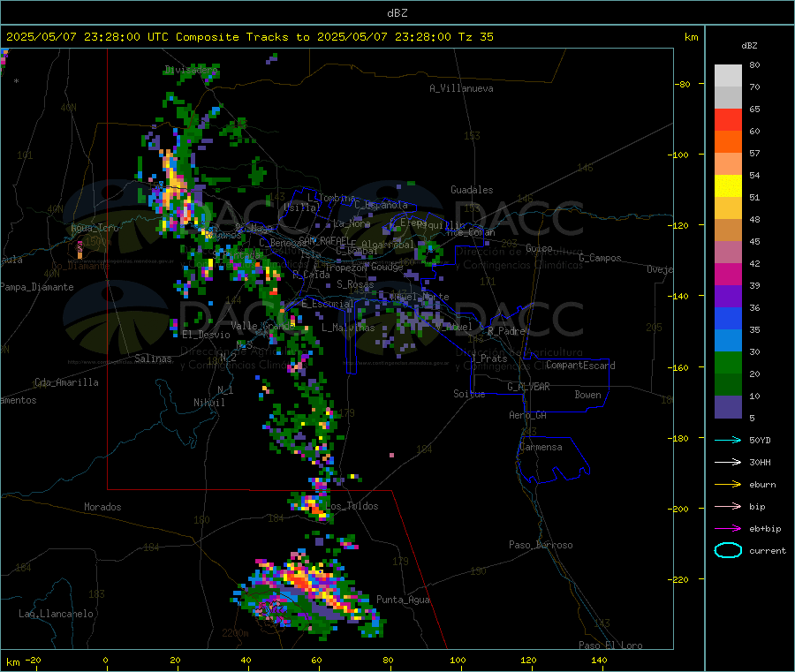Click the 'Lag.Llancanelo' map label

pyautogui.click(x=56, y=614)
